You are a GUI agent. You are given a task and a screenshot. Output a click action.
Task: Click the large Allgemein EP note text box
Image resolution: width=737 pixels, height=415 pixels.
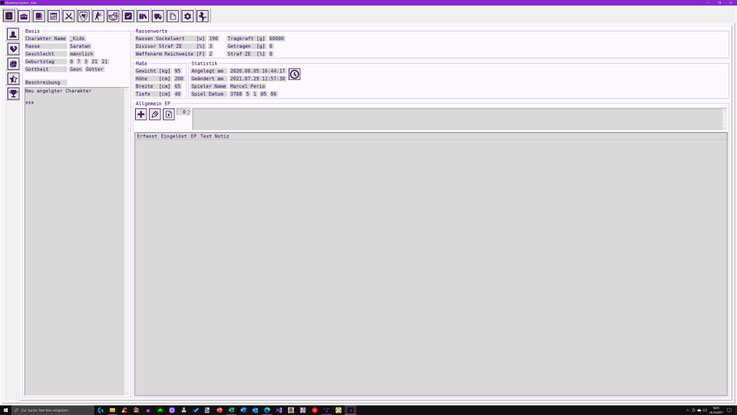tap(458, 119)
